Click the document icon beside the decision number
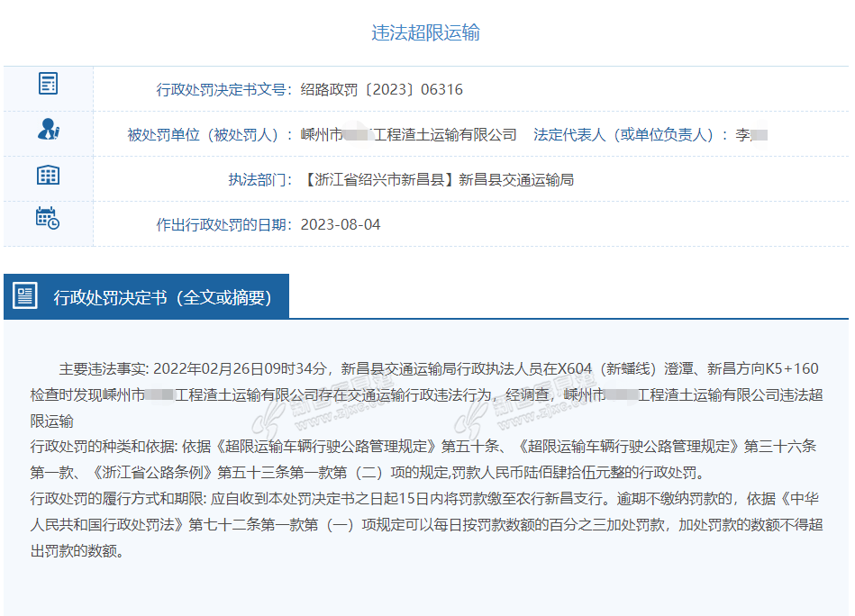This screenshot has height=616, width=855. pos(48,85)
